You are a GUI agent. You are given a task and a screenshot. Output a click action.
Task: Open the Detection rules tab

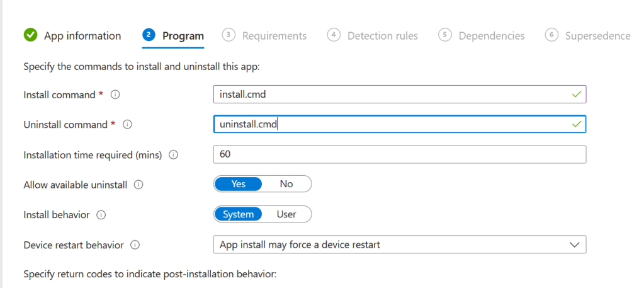click(382, 36)
